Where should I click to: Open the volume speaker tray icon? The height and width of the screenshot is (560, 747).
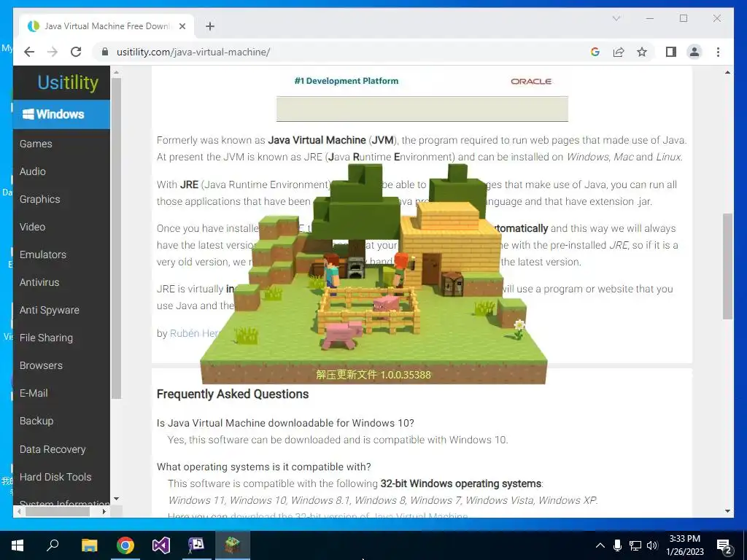pyautogui.click(x=652, y=545)
